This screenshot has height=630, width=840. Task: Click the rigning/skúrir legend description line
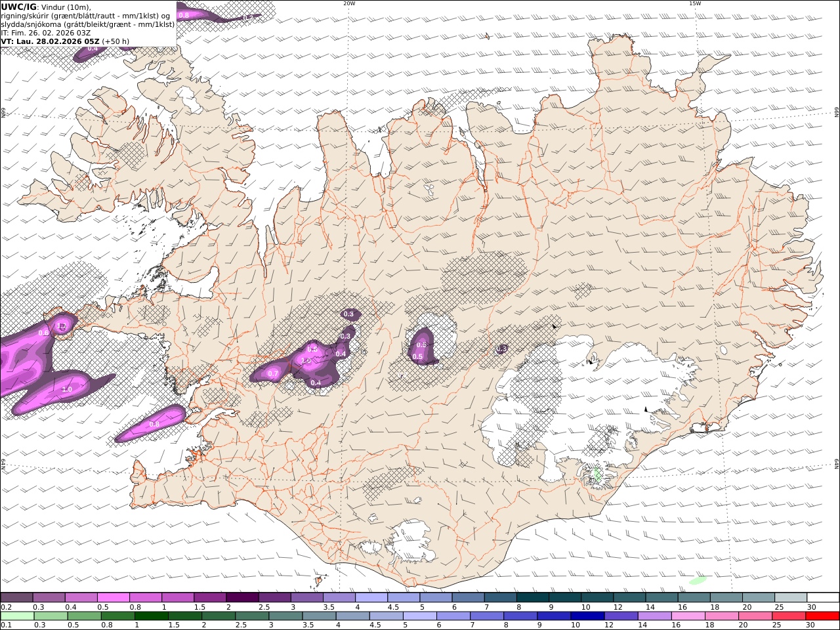point(85,16)
